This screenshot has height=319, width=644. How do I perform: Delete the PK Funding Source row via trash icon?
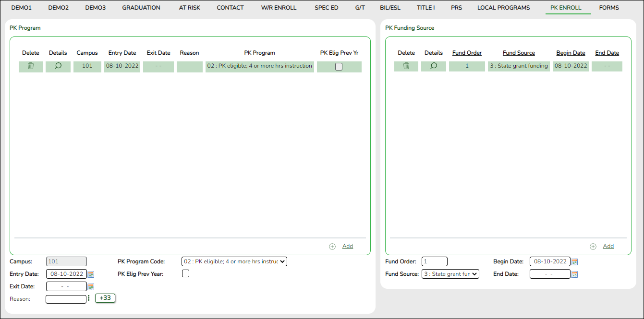pos(406,66)
